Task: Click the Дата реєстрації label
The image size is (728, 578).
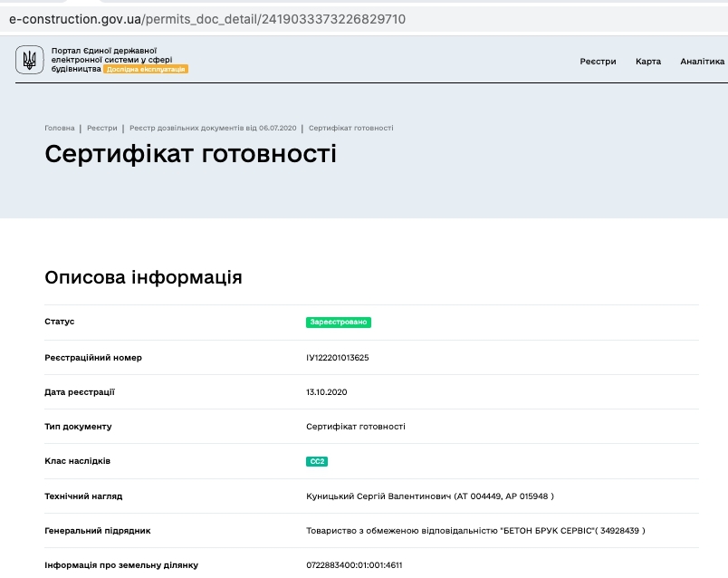Action: (x=80, y=392)
